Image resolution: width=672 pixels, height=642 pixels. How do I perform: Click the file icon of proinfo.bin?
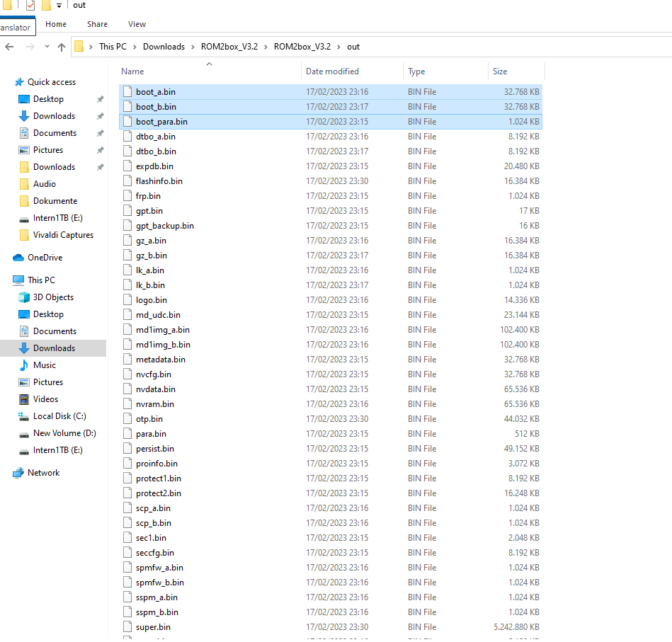(127, 463)
